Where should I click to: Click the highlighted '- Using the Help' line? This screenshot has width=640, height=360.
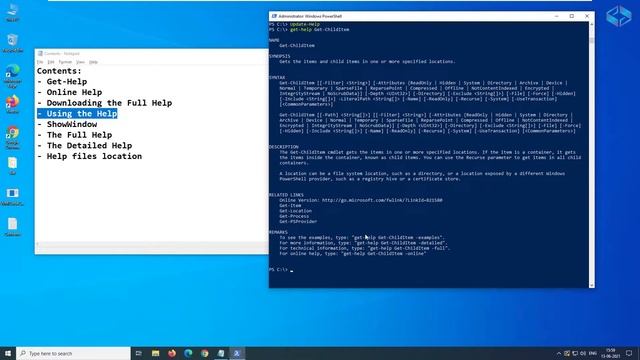[x=77, y=113]
